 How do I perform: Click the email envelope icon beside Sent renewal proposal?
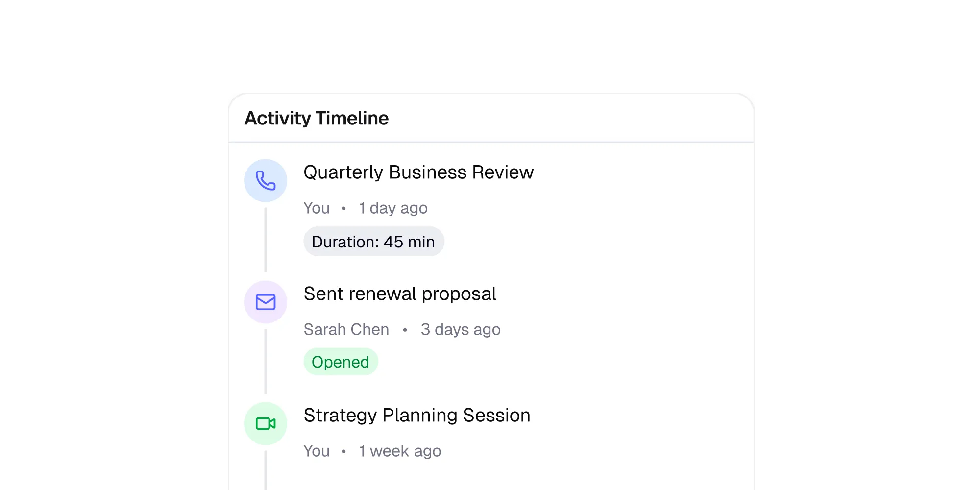point(265,302)
